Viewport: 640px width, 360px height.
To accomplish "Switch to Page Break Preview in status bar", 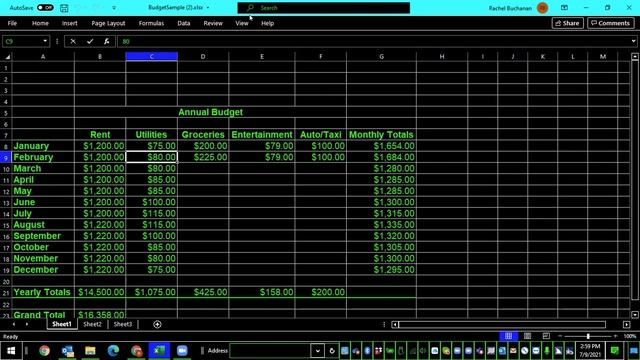I will pyautogui.click(x=546, y=336).
